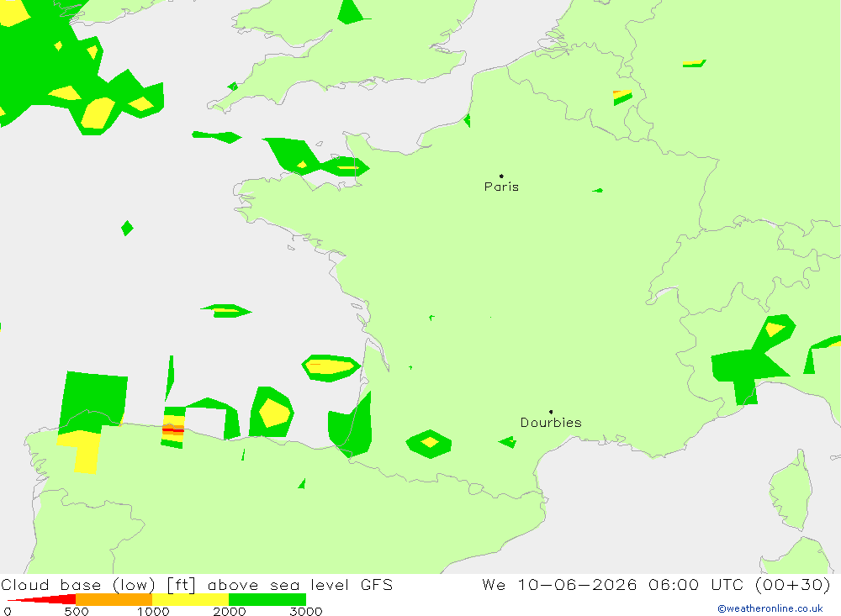Click the Paris location dot marker
This screenshot has width=841, height=616.
click(x=501, y=176)
